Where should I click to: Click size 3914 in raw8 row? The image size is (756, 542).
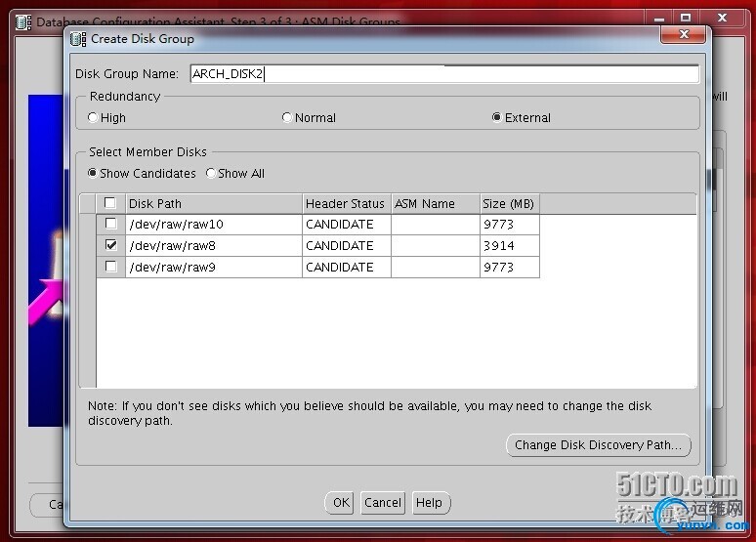(510, 246)
